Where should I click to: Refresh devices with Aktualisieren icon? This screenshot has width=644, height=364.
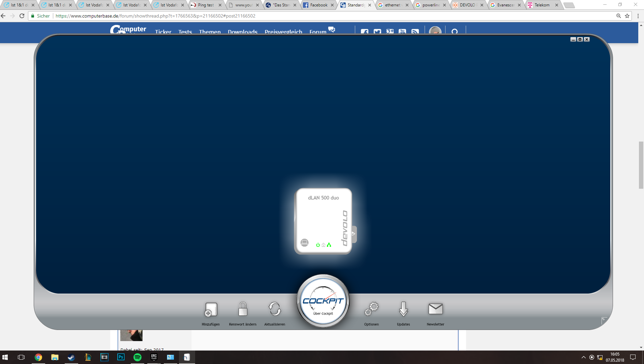coord(275,309)
